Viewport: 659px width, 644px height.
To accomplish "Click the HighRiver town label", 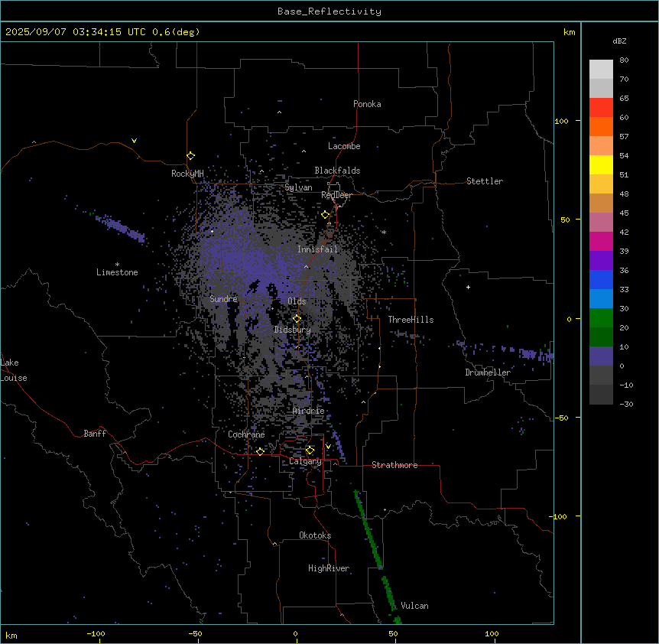I will point(329,568).
